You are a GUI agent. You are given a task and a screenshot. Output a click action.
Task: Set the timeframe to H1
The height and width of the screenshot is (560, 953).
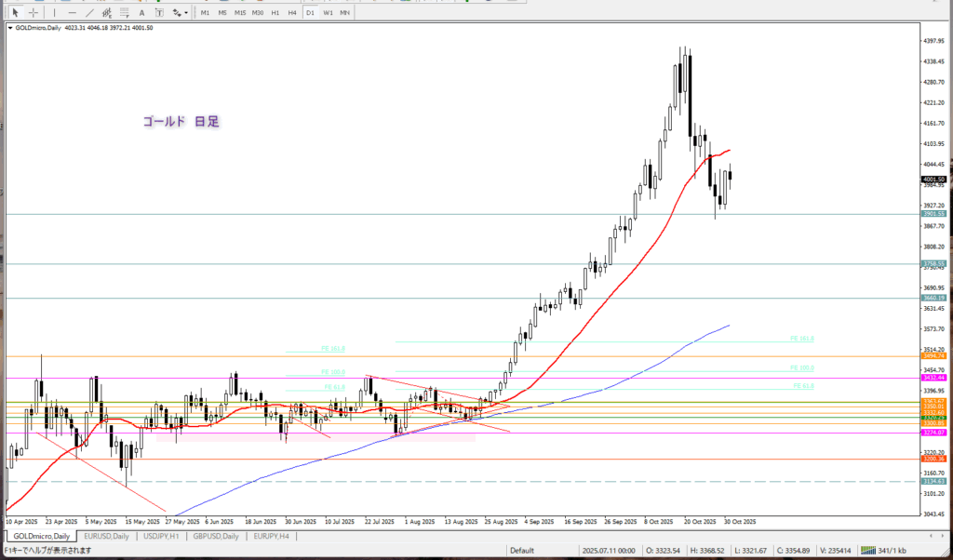point(275,12)
